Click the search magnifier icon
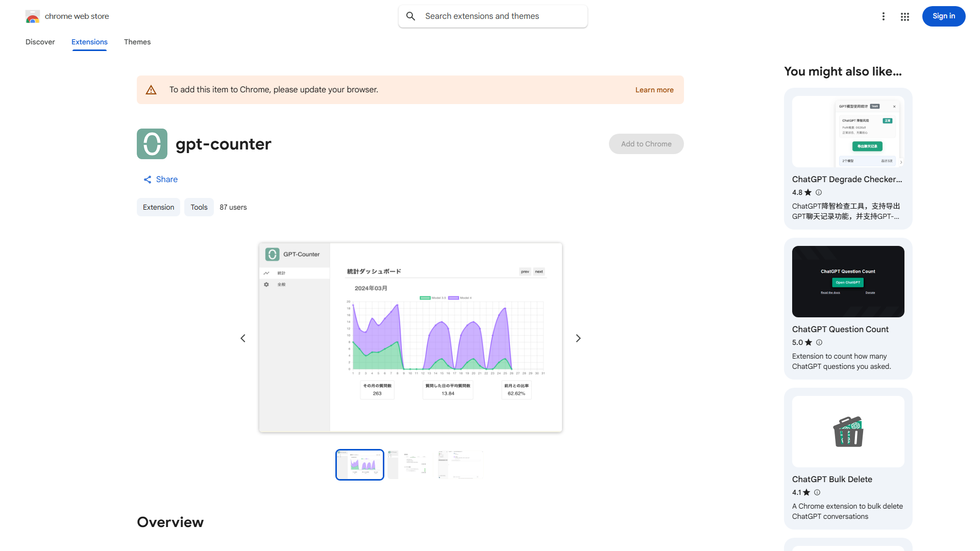 point(411,16)
